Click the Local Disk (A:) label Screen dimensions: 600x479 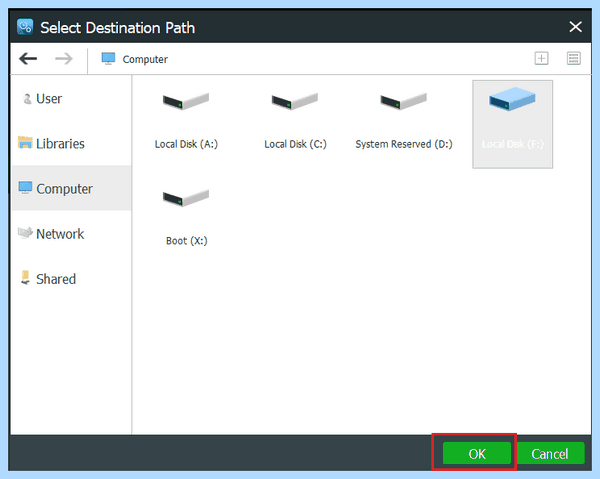(x=186, y=144)
